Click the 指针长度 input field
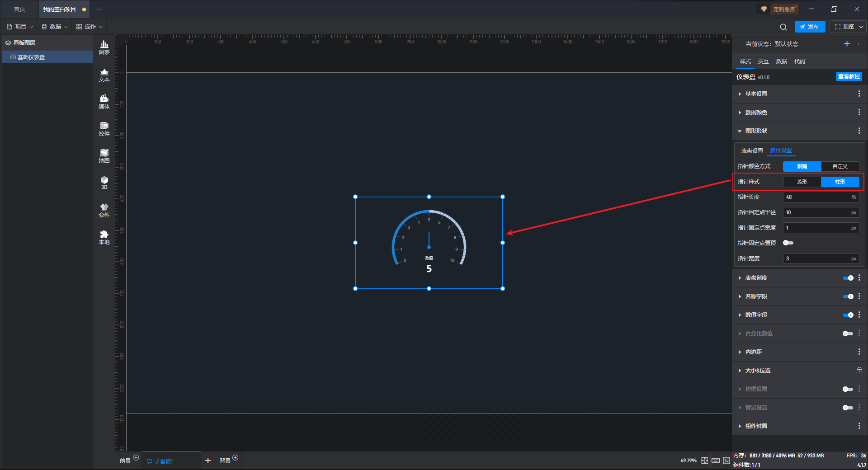Screen dimensions: 868x470 coord(821,197)
